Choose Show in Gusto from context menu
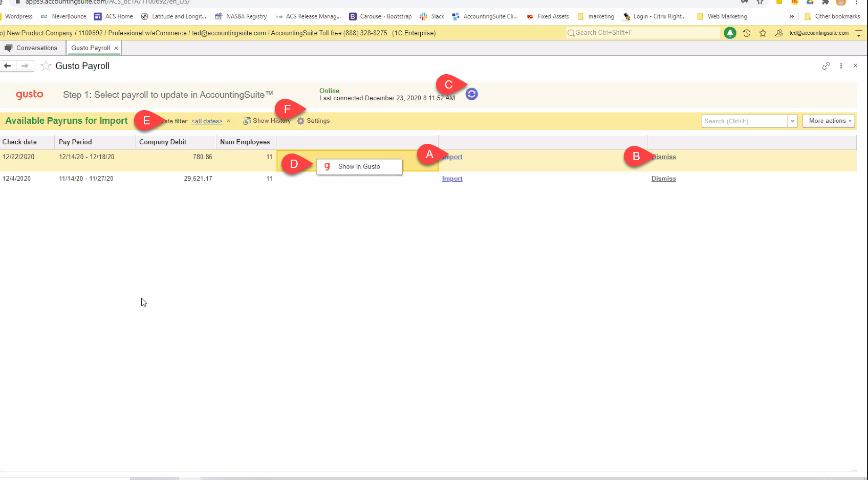 [359, 167]
